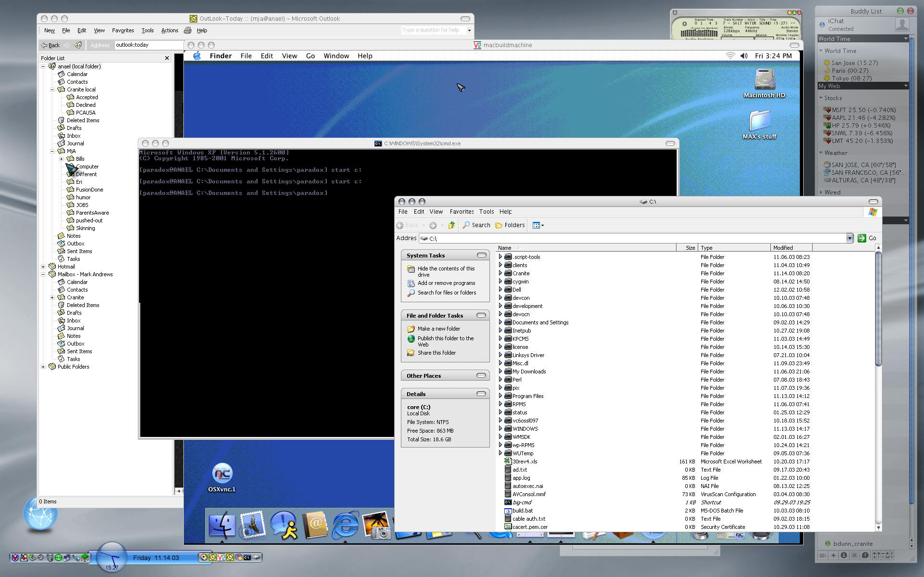The height and width of the screenshot is (577, 924).
Task: Click the play button in the music player
Action: pyautogui.click(x=684, y=23)
